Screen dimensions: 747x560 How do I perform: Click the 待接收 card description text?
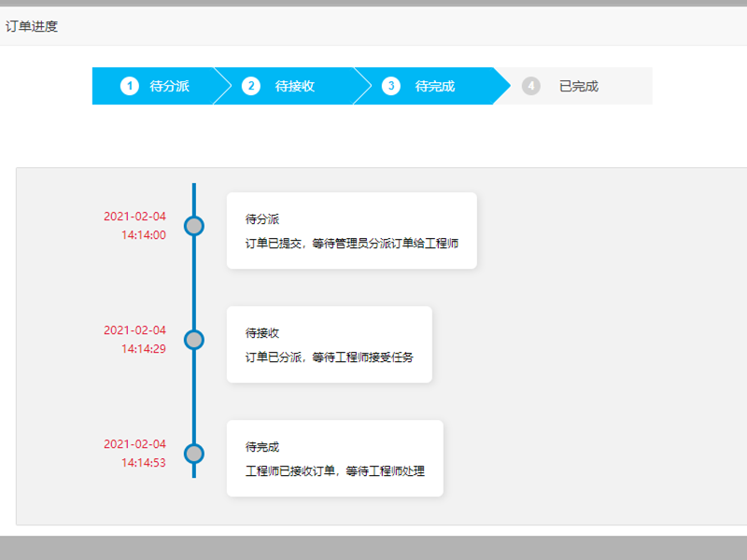click(329, 355)
